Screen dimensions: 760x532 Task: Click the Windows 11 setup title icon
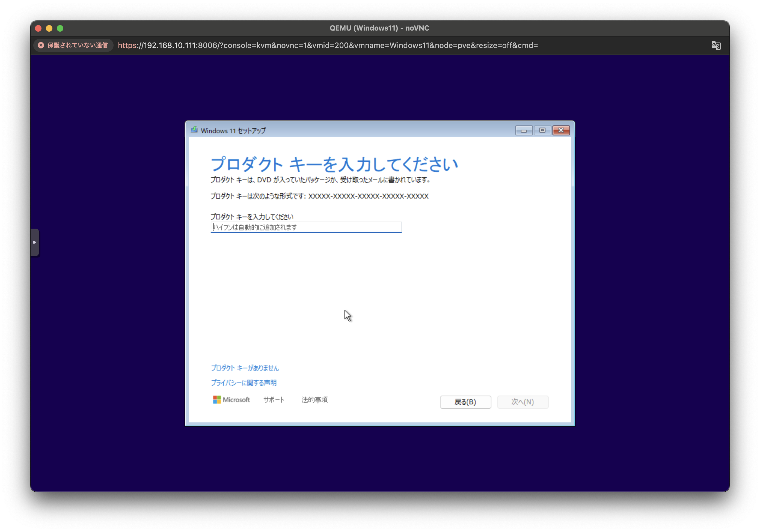194,130
